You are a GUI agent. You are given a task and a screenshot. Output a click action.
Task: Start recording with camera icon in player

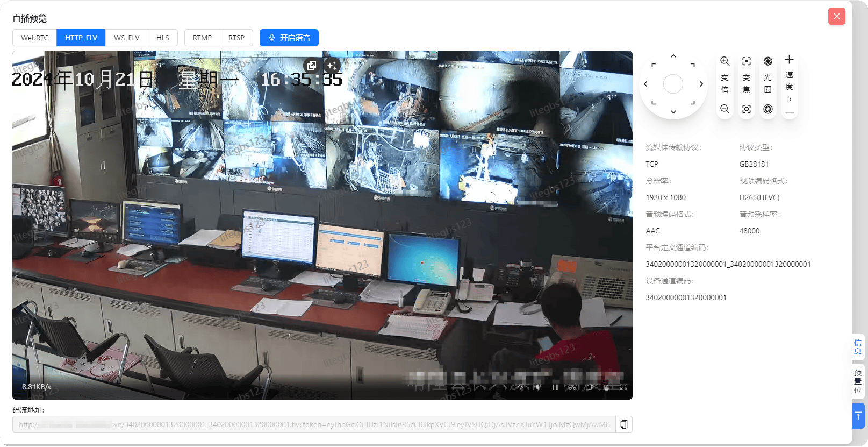tap(590, 387)
